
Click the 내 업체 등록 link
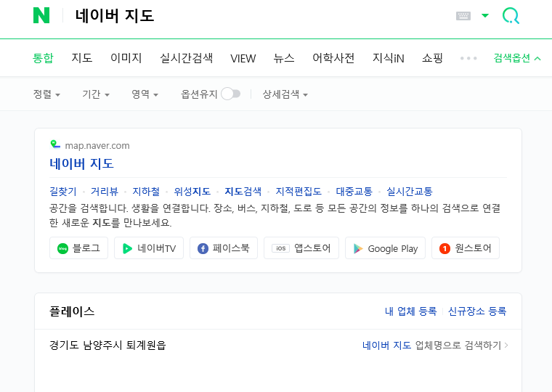click(411, 311)
